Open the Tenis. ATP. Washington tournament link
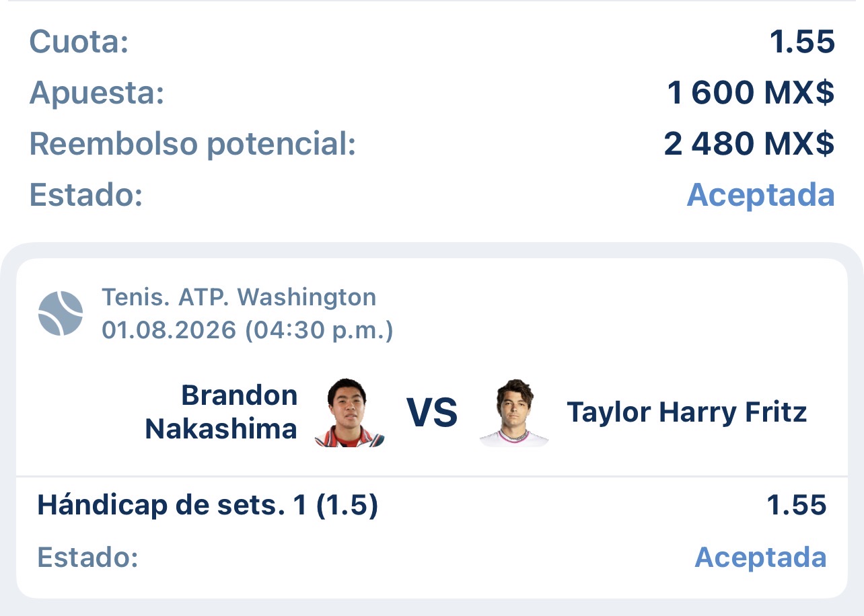Screen dimensions: 864x616 (x=239, y=297)
